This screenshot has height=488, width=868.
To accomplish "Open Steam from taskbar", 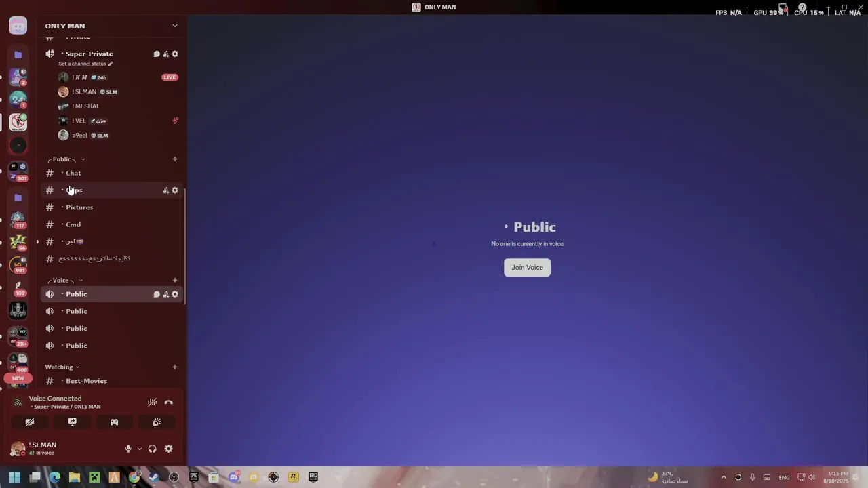I will [x=154, y=477].
